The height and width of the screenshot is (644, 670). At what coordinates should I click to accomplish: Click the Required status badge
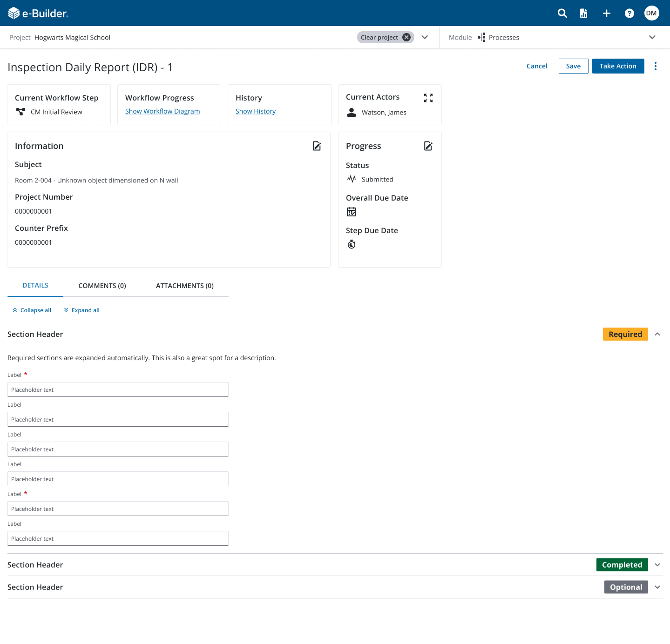coord(625,334)
